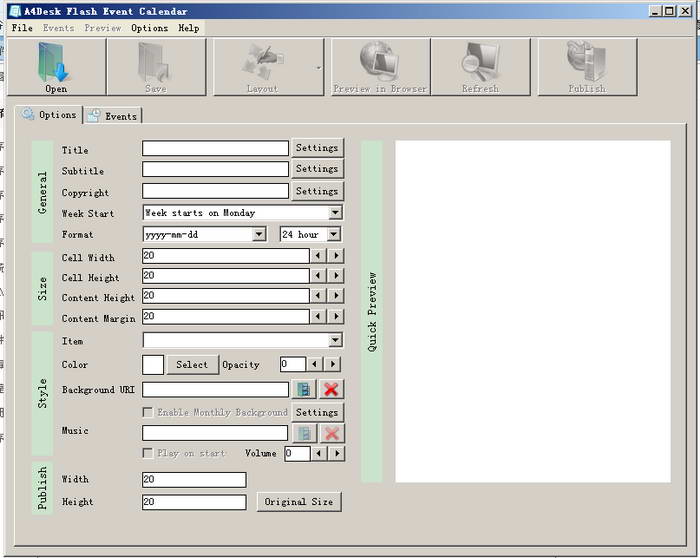Open the File menu
The height and width of the screenshot is (558, 700).
(22, 28)
